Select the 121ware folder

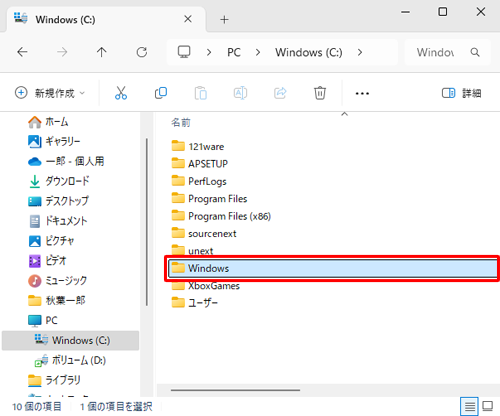point(198,146)
